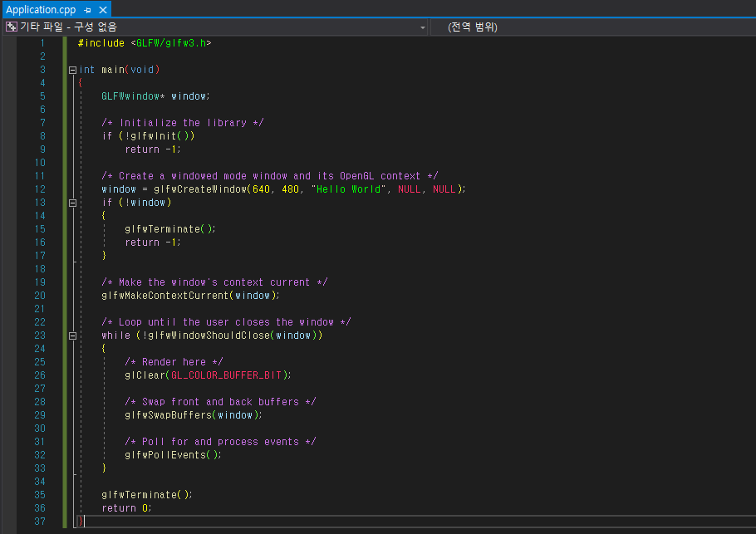Click line number 1 in the gutter

coord(42,43)
